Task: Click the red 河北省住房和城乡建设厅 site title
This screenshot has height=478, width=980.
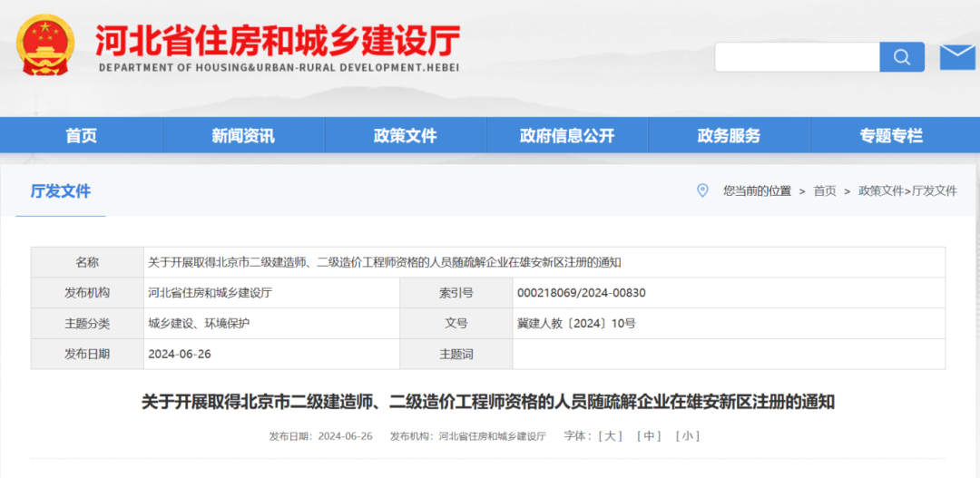Action: tap(278, 41)
